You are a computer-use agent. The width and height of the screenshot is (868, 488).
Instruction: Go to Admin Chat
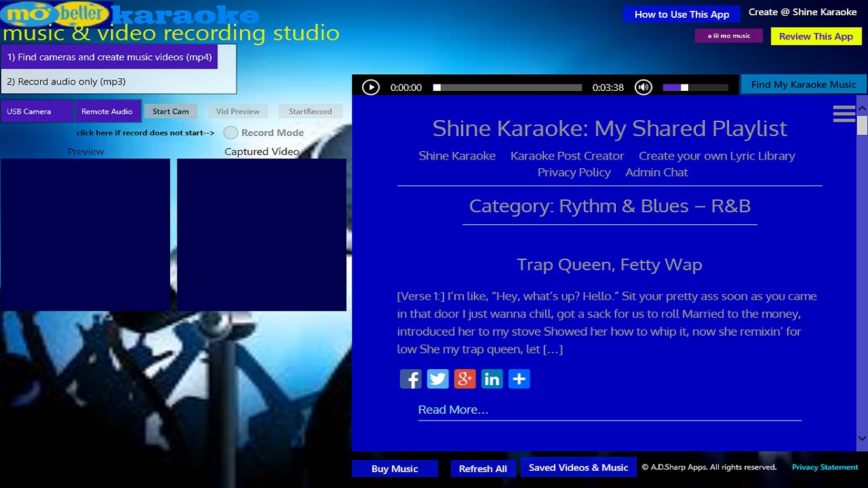pos(656,172)
